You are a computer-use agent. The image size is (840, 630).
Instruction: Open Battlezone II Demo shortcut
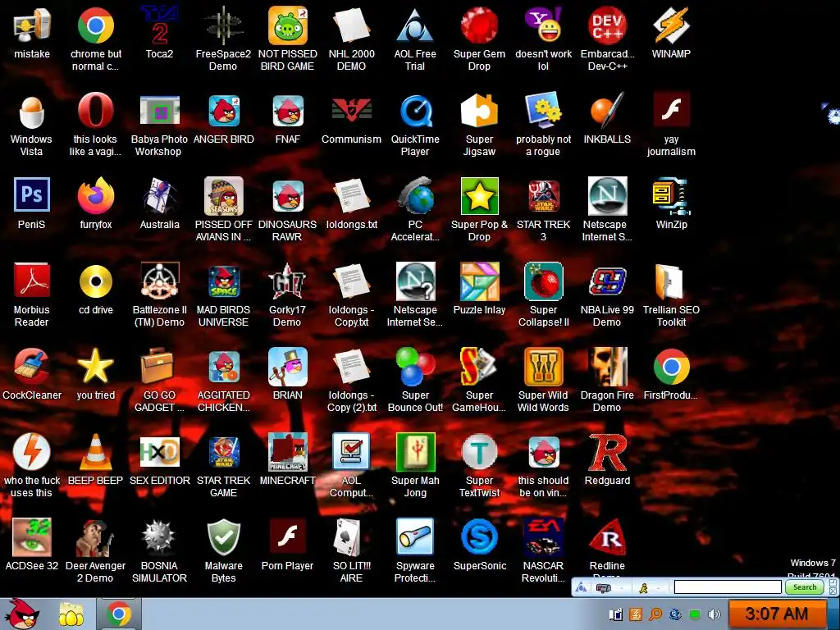(x=159, y=281)
